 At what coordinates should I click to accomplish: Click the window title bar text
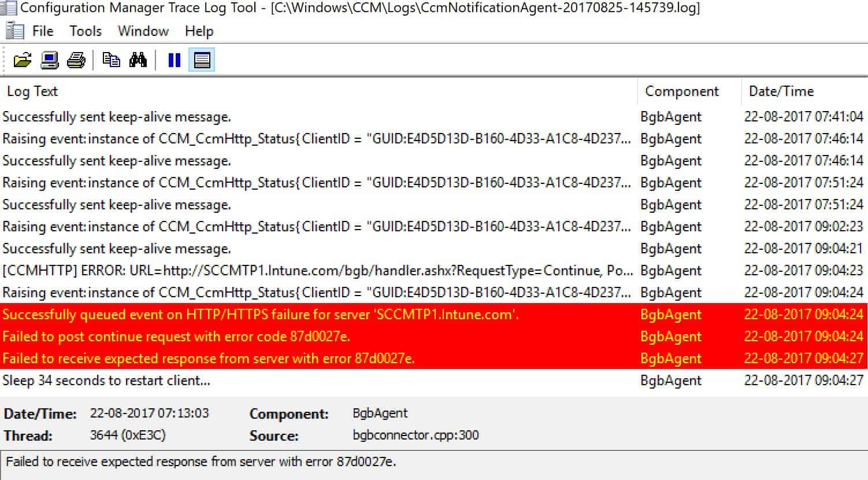[x=361, y=8]
